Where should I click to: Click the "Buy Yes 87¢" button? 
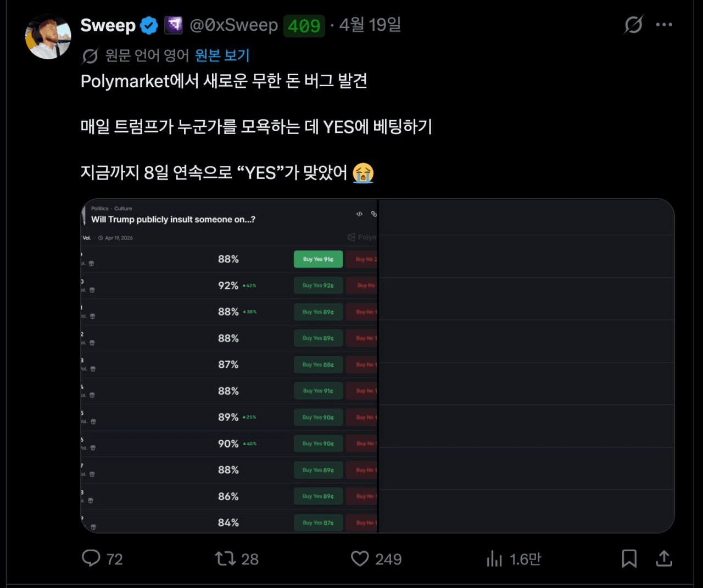click(x=318, y=523)
